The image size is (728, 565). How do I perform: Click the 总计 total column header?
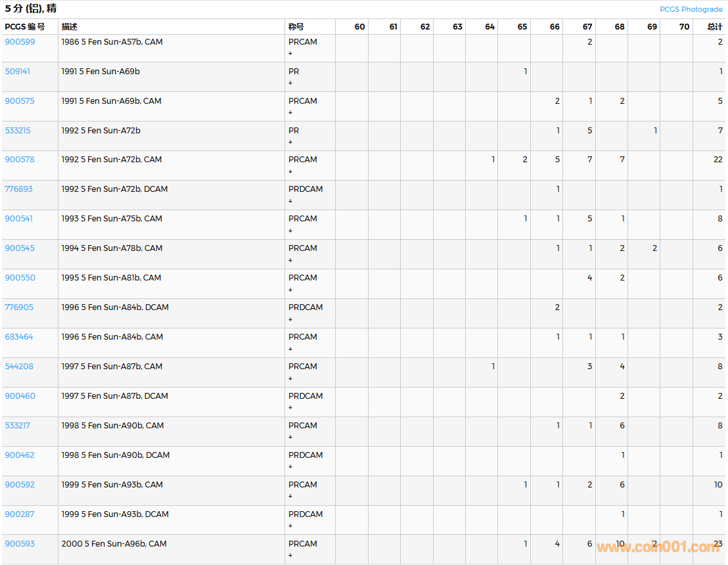pos(714,27)
